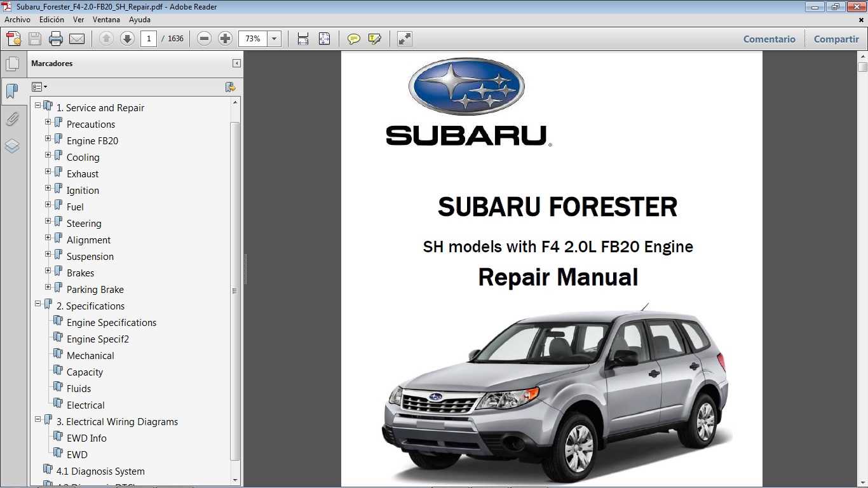Switch to read mode view
The width and height of the screenshot is (868, 488).
[404, 39]
